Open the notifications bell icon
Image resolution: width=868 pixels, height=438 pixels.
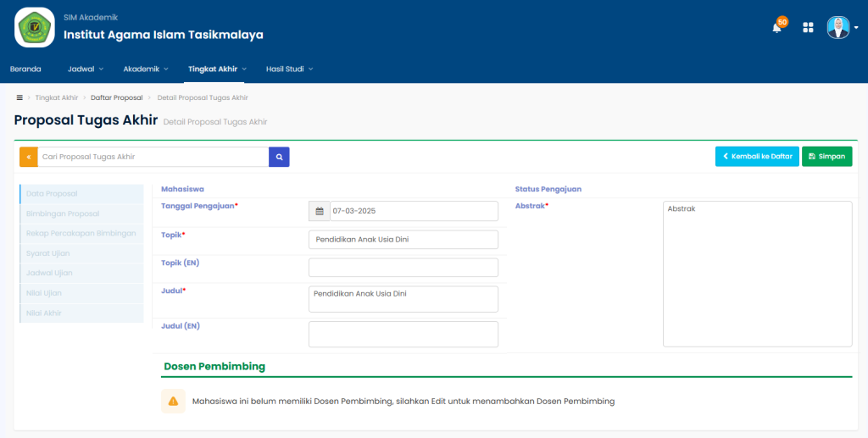776,27
